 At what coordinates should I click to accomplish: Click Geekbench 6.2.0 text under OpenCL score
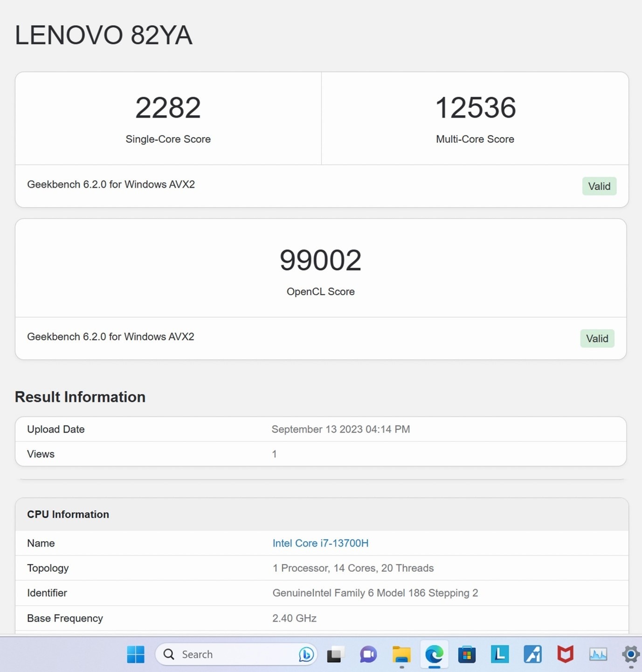(110, 337)
